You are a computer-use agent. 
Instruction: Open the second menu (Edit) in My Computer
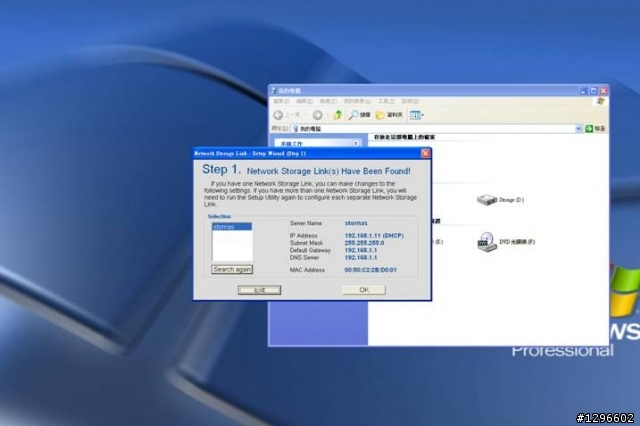(x=304, y=101)
